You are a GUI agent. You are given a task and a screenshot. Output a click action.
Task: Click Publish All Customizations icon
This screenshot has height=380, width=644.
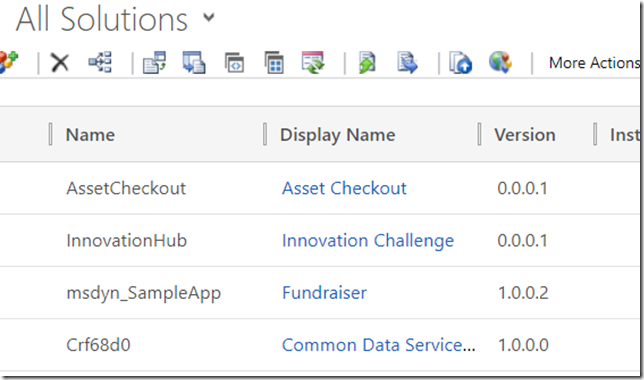(460, 62)
